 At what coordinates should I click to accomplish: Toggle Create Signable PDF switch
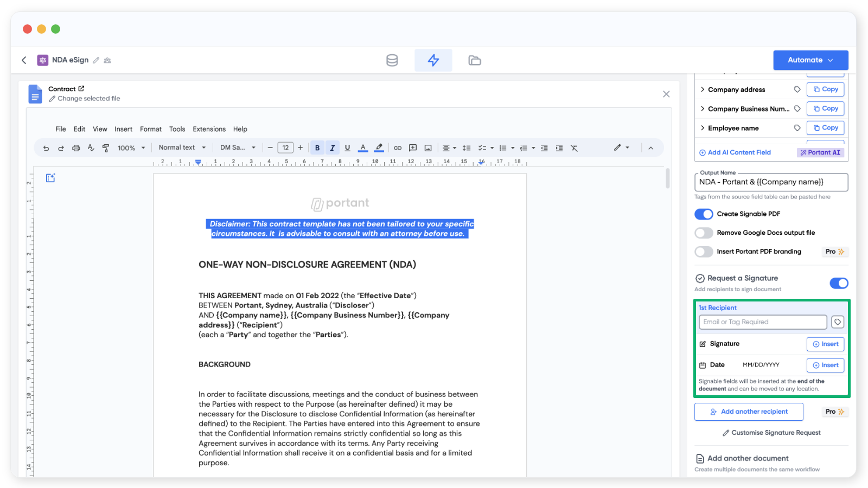point(704,214)
